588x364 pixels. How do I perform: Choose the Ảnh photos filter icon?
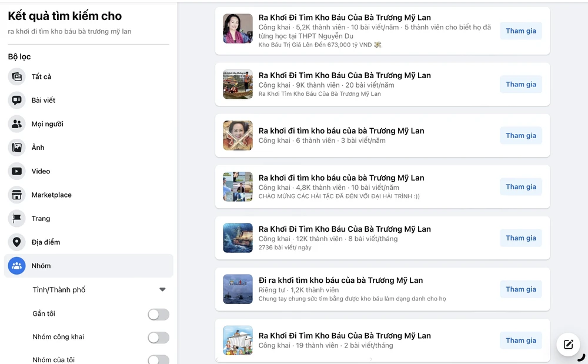(16, 148)
